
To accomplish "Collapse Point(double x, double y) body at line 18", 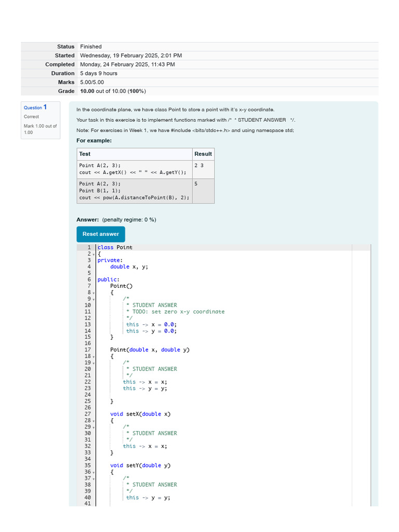I will click(94, 357).
